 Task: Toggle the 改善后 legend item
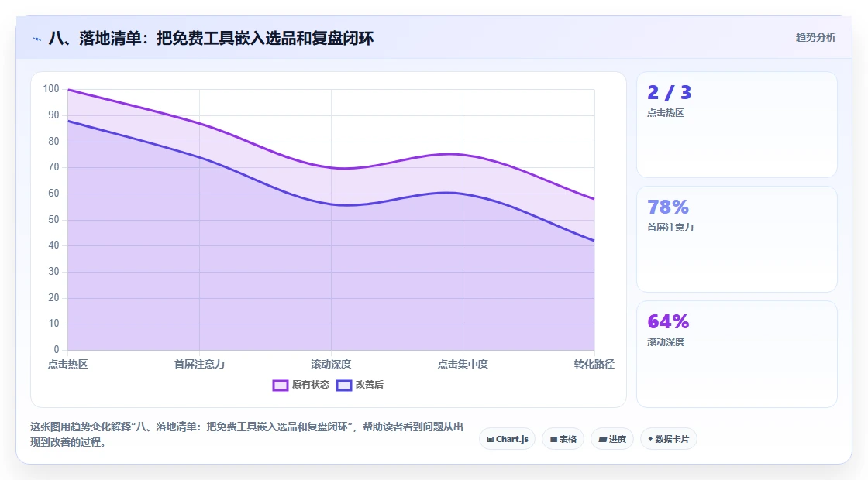point(360,385)
